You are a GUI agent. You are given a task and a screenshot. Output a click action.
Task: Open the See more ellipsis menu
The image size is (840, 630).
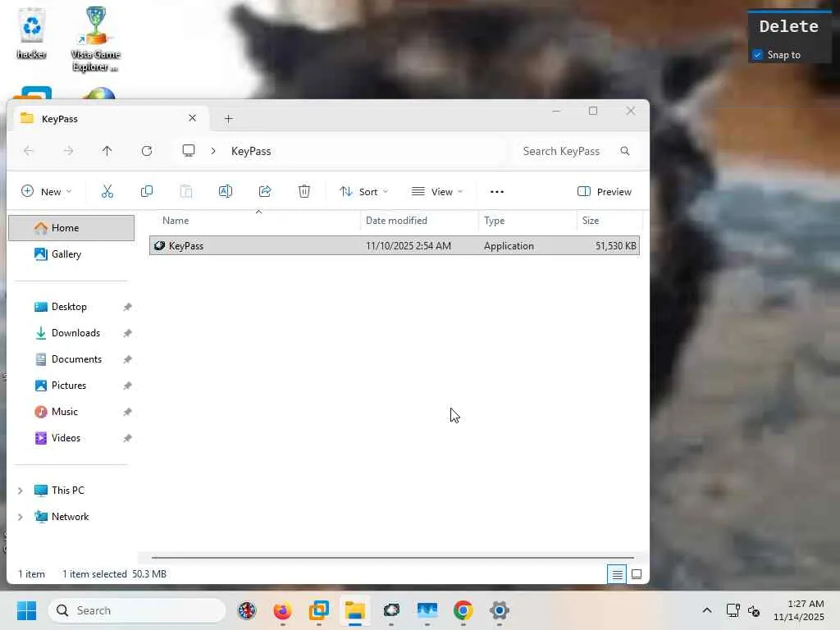(496, 192)
